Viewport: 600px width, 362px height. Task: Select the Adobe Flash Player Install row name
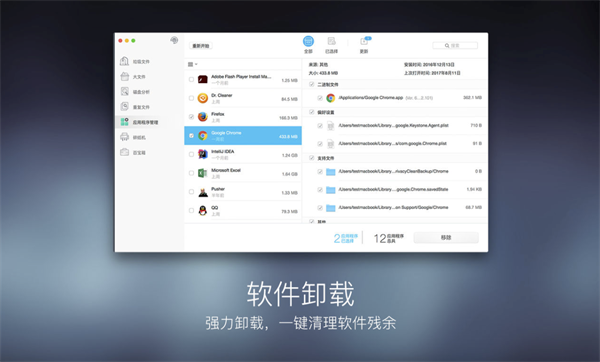(x=241, y=77)
